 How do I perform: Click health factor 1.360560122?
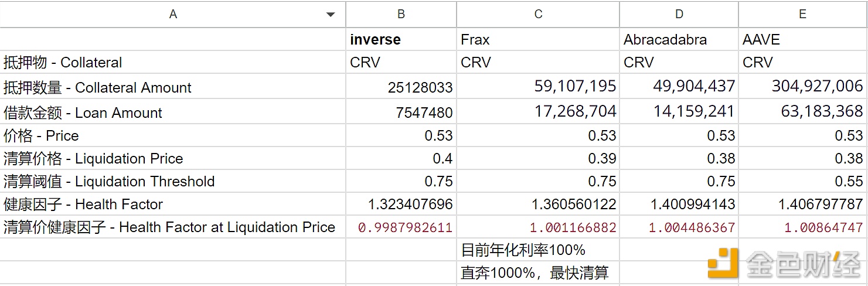538,204
